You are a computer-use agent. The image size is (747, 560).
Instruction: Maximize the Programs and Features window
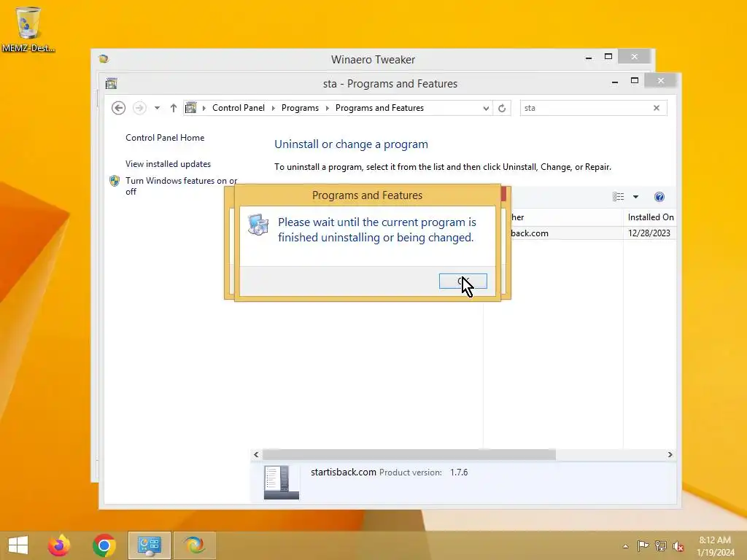[635, 81]
